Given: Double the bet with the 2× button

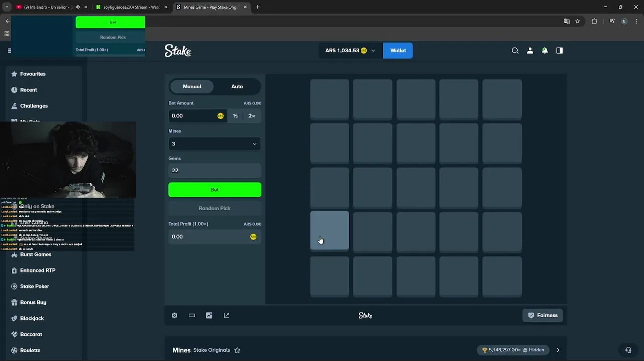Looking at the screenshot, I should point(252,116).
